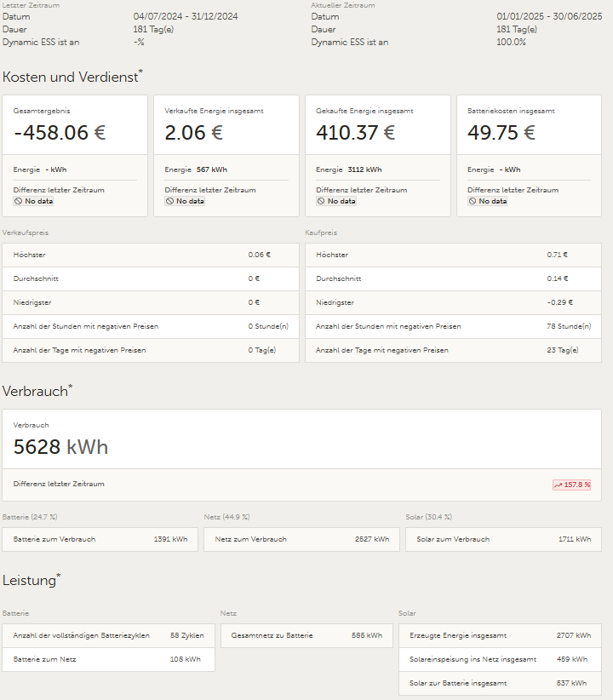Click the Solar (30.4 %) label

(x=428, y=517)
